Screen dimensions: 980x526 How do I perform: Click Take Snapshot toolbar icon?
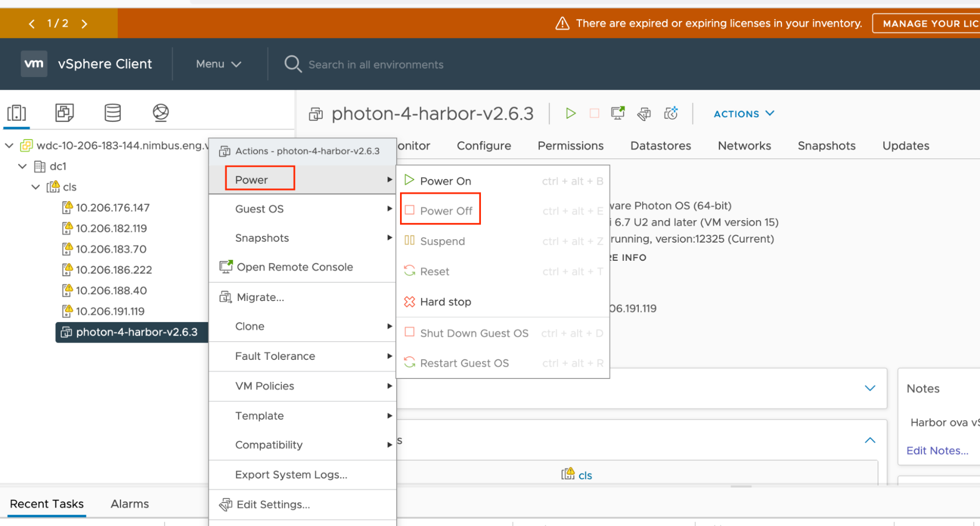671,113
